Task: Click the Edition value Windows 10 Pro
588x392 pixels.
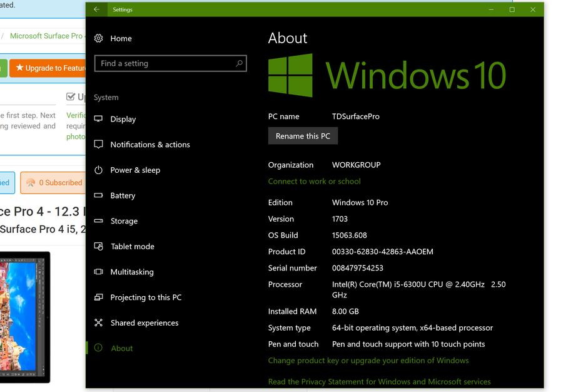Action: click(x=360, y=202)
